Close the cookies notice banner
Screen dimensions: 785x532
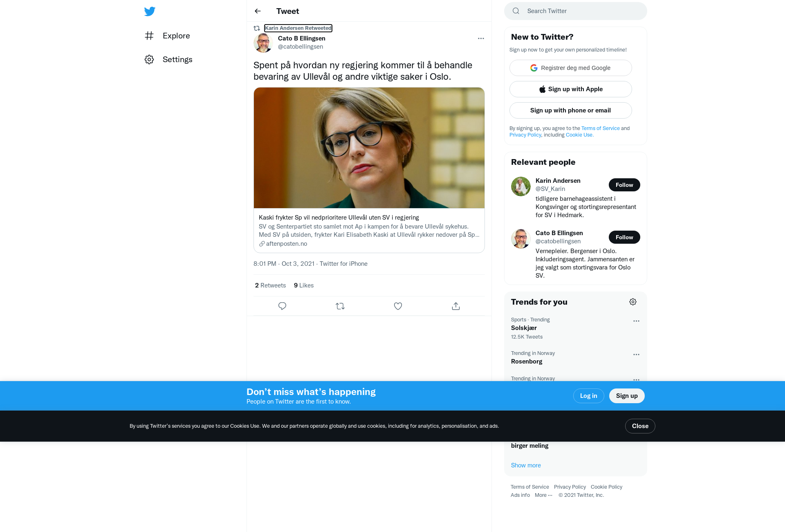pos(640,426)
